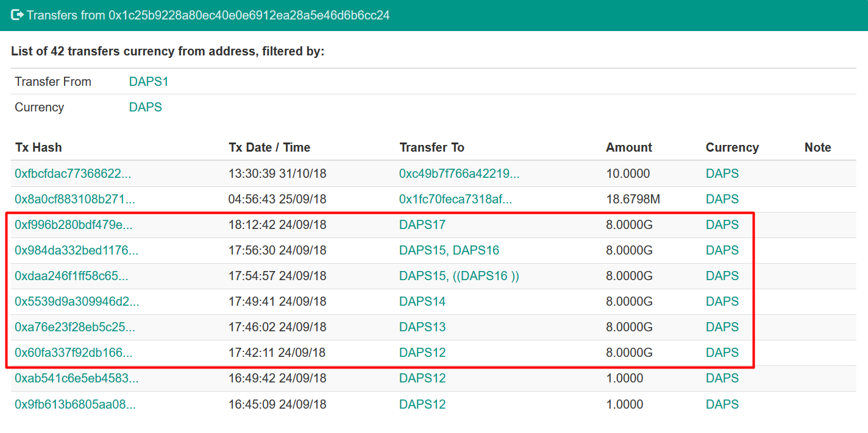Open recipient address 0x1fc70feca7318af...
The width and height of the screenshot is (868, 433).
(456, 199)
